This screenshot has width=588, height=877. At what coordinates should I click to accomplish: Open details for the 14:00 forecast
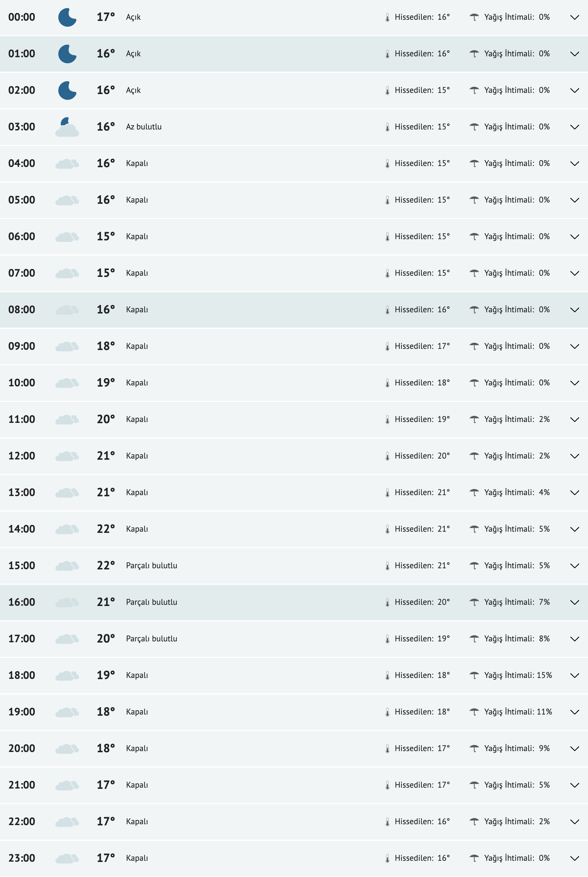(574, 528)
